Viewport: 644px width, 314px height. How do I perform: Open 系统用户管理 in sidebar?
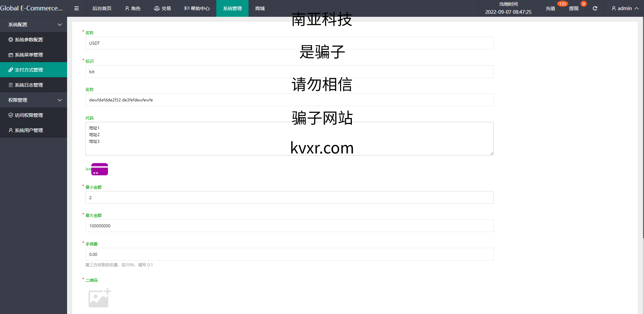point(34,130)
